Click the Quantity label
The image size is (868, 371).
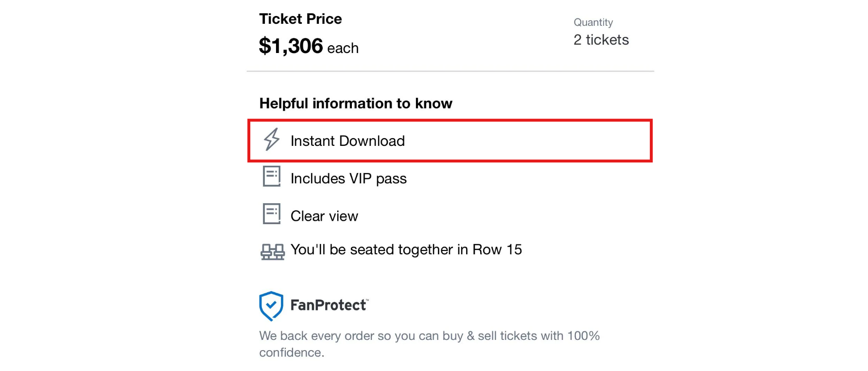(593, 22)
